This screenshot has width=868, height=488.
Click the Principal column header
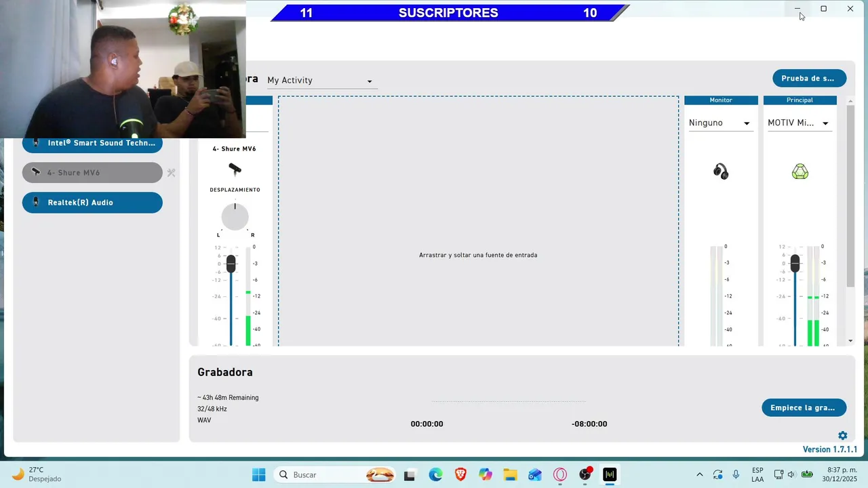[x=800, y=100]
